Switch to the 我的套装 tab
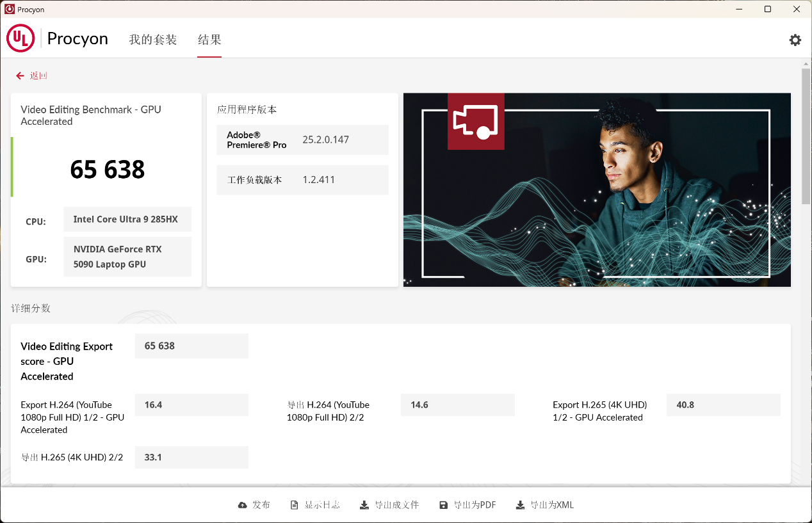This screenshot has width=812, height=523. pyautogui.click(x=152, y=39)
